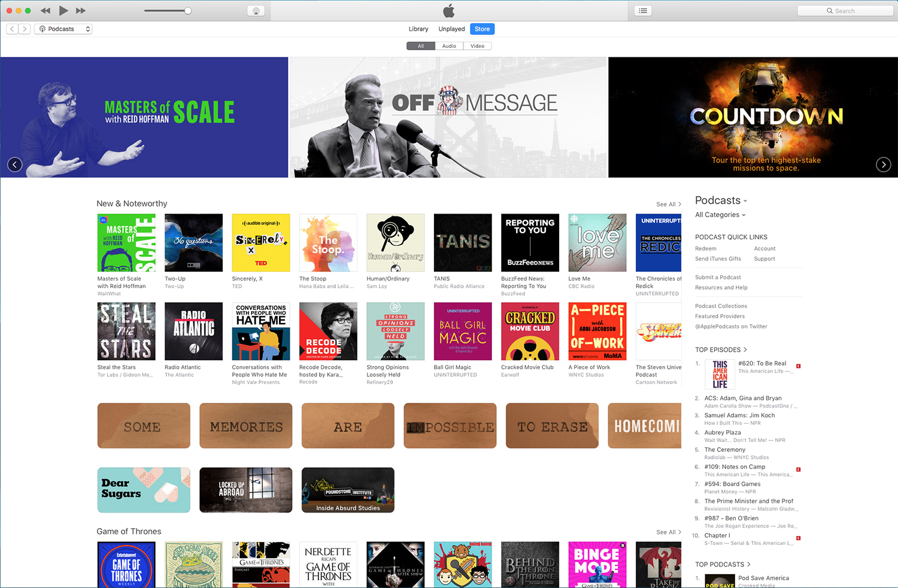This screenshot has height=588, width=898.
Task: Show previous featured banner slide
Action: [15, 164]
